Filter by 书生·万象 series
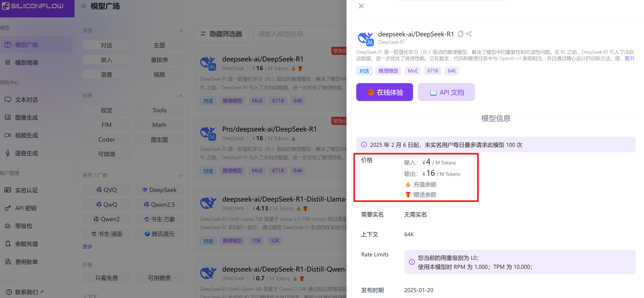Viewport: 644px width, 298px height. [x=159, y=219]
